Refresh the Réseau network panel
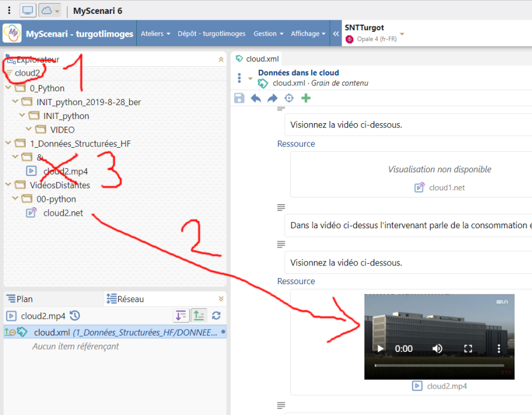Screen dimensions: 532x415 click(x=216, y=315)
